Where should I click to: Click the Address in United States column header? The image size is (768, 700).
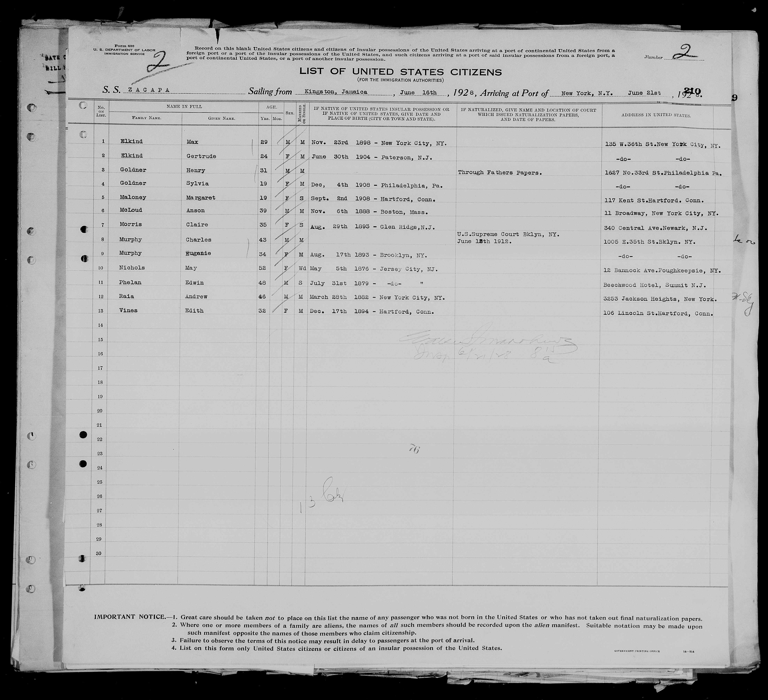(656, 115)
